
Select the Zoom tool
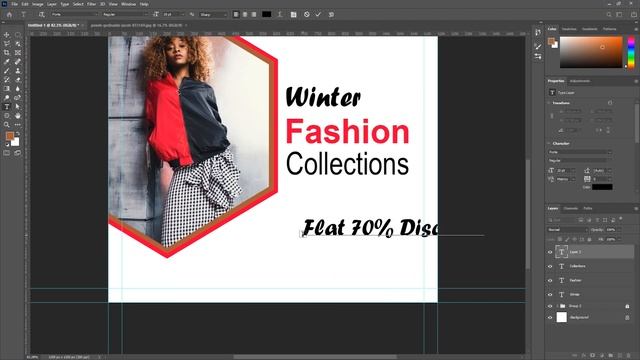click(x=7, y=124)
